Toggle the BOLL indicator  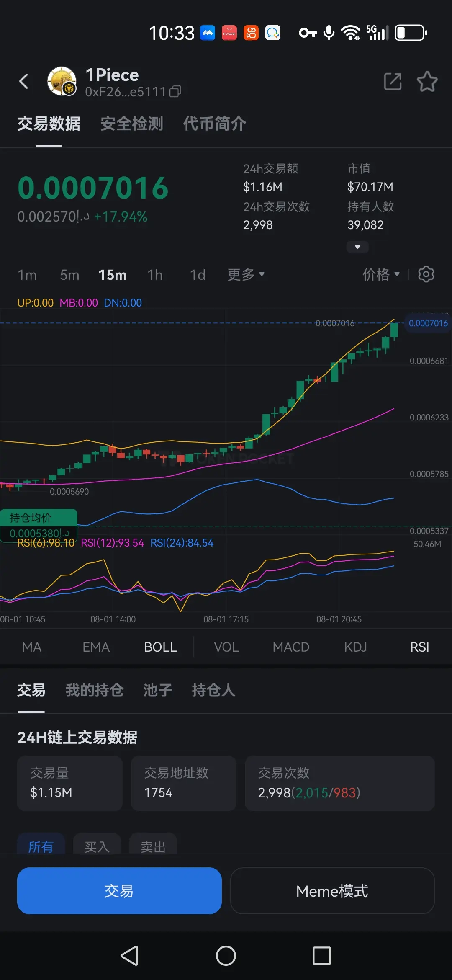coord(161,647)
